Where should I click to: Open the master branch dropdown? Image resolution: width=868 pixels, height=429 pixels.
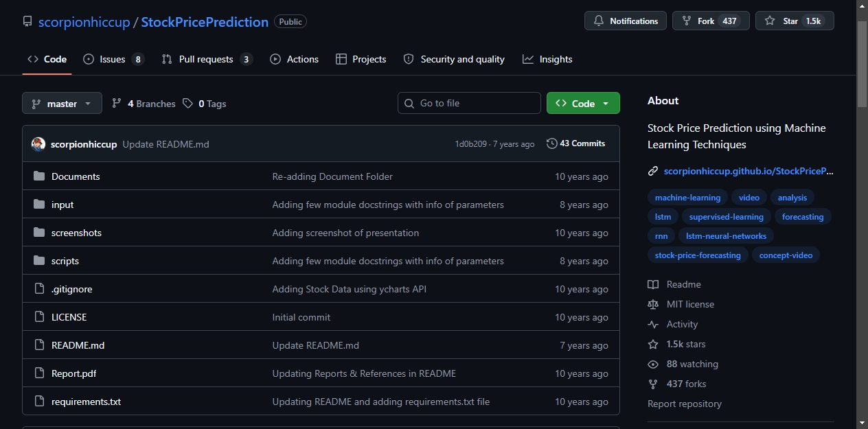click(62, 104)
